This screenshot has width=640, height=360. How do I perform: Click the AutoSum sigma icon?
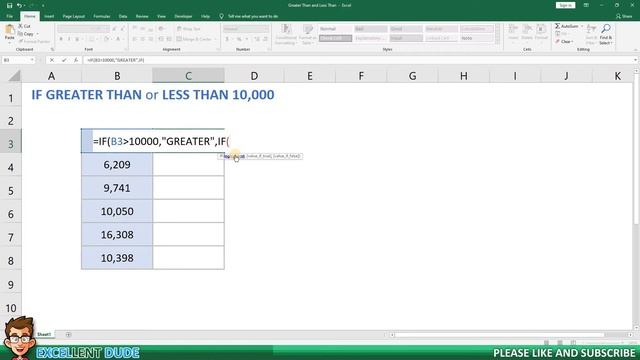pyautogui.click(x=557, y=26)
